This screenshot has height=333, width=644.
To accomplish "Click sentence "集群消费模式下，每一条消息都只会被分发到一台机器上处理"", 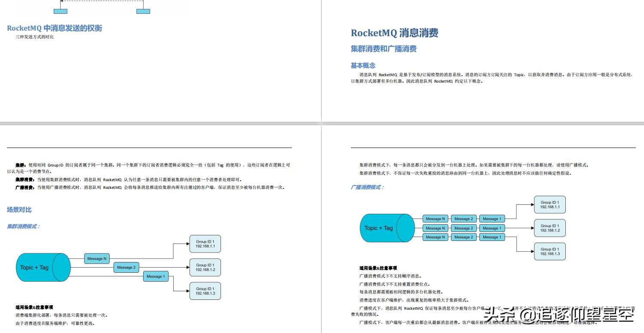I will coord(474,165).
